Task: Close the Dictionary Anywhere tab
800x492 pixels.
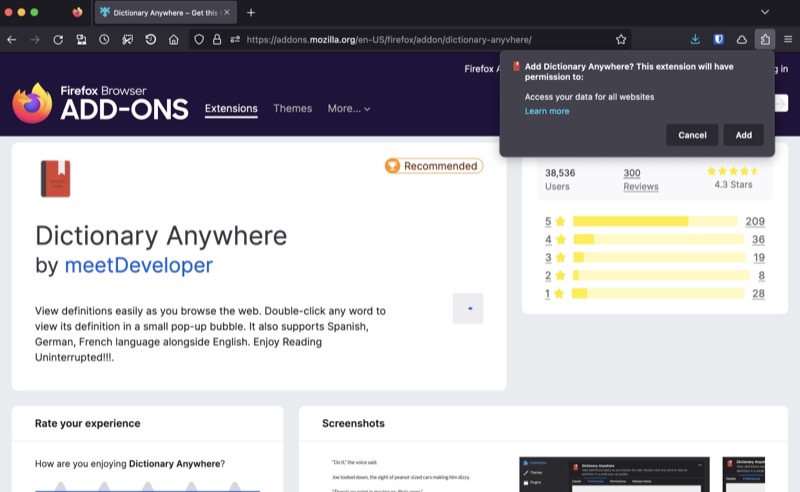Action: [227, 12]
